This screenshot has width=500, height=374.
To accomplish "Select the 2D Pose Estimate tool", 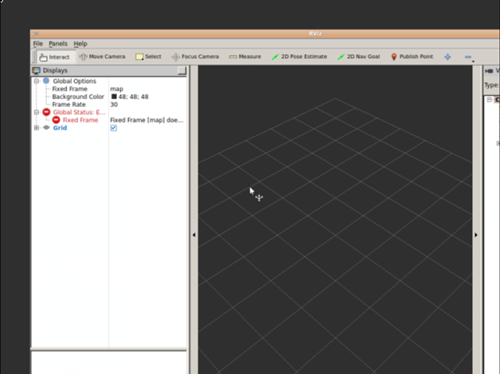I will [x=299, y=57].
